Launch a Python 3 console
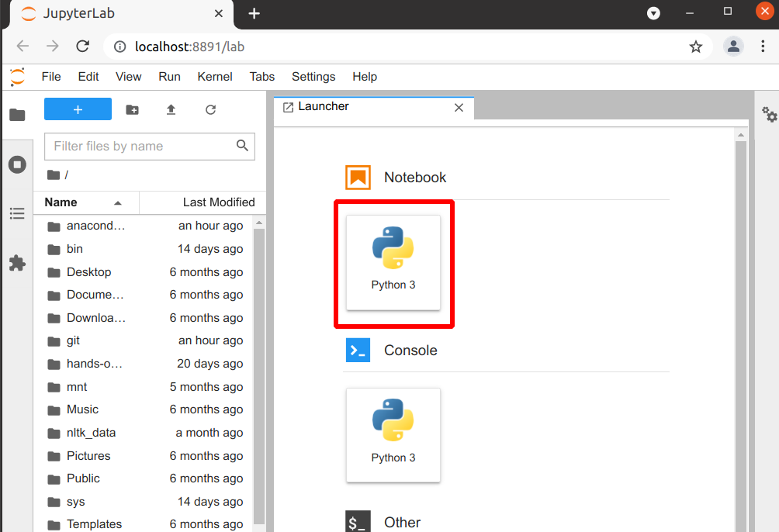 tap(393, 435)
